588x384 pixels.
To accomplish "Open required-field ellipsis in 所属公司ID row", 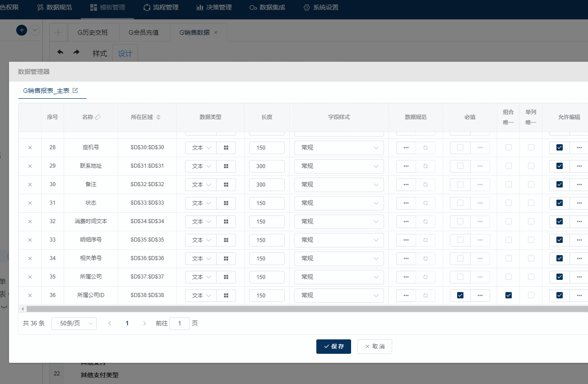I will (x=480, y=296).
